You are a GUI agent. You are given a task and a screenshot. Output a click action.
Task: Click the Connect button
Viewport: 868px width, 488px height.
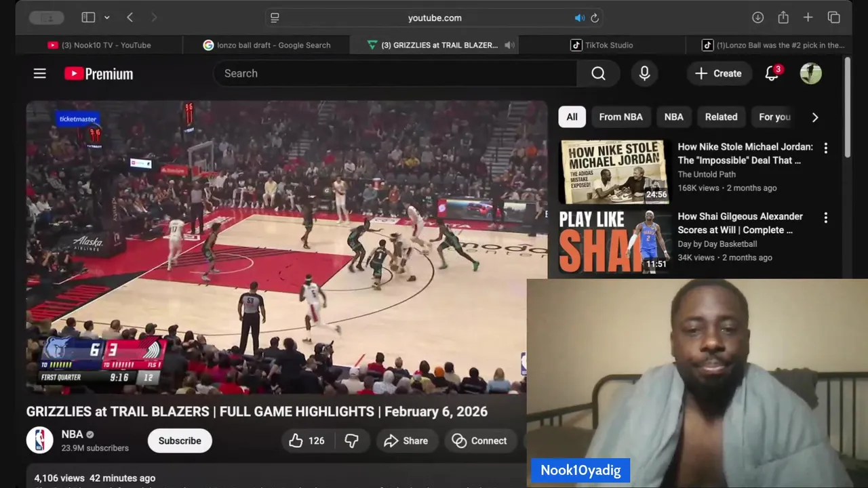[x=479, y=441]
